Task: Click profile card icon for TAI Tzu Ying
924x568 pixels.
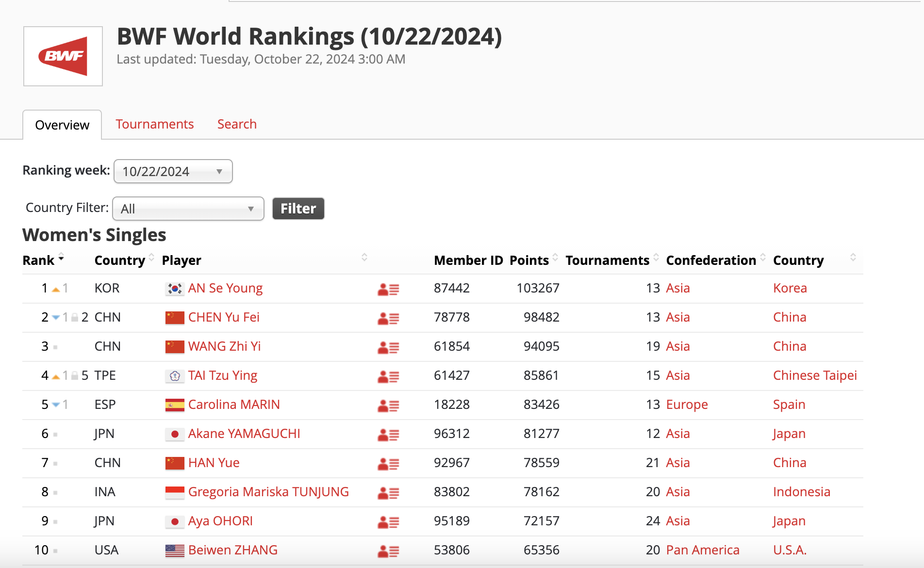Action: click(388, 377)
